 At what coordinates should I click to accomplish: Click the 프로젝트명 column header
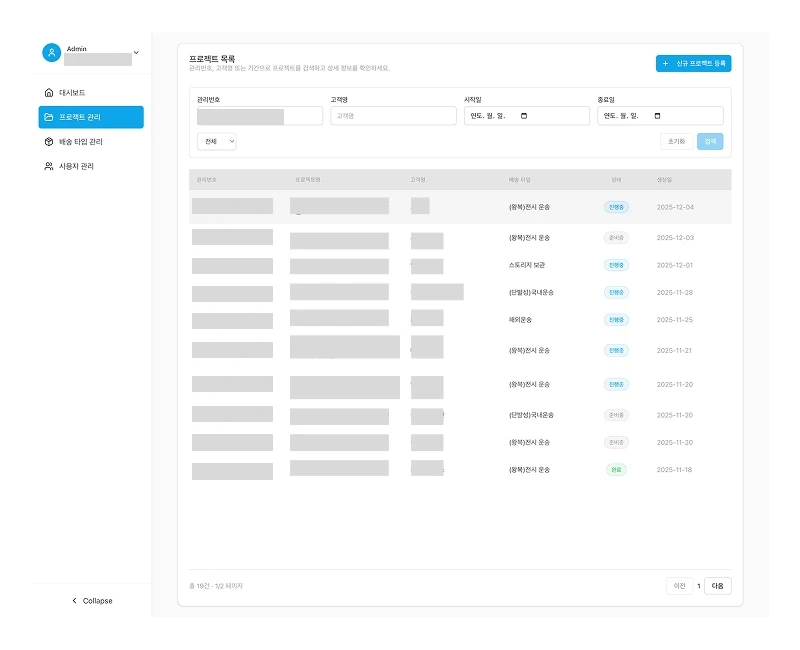point(308,180)
